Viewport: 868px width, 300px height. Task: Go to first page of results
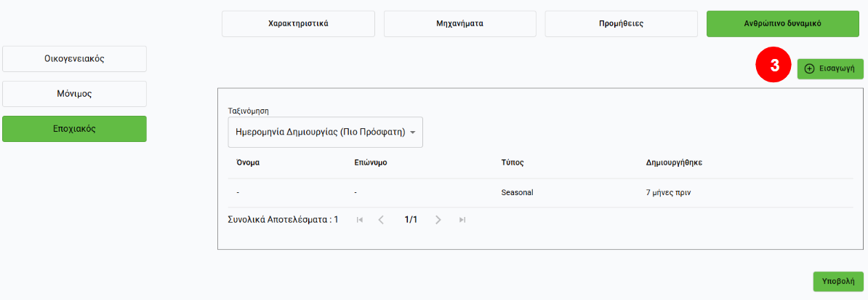click(360, 219)
